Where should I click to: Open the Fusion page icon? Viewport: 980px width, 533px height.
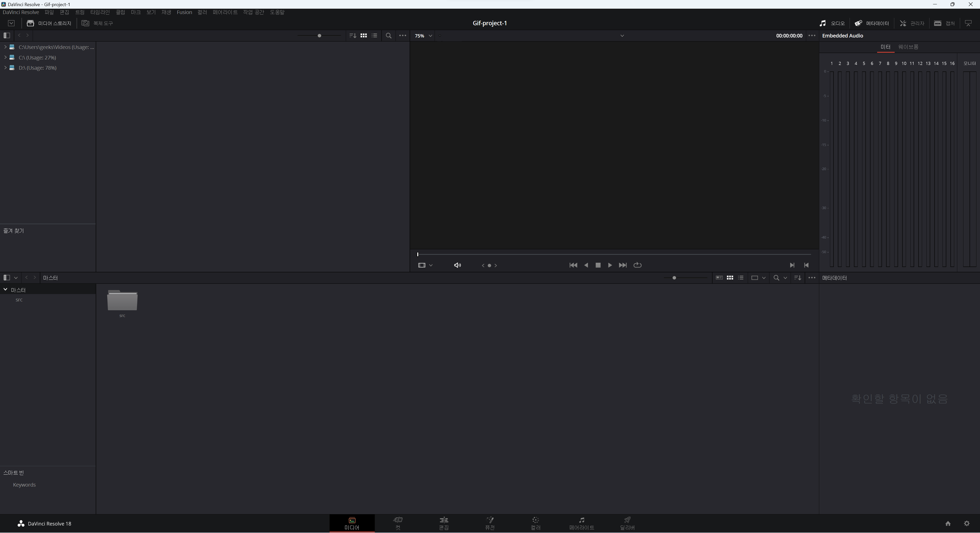tap(490, 523)
